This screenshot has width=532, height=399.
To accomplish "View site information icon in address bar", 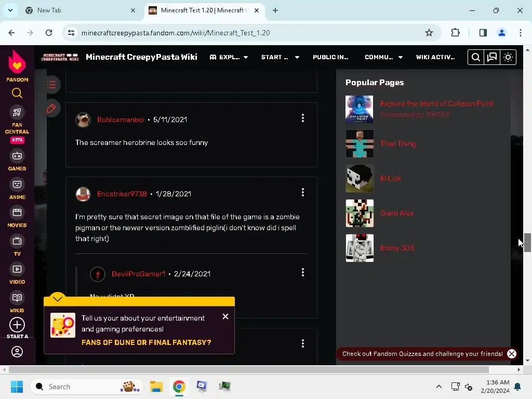I will pos(71,33).
